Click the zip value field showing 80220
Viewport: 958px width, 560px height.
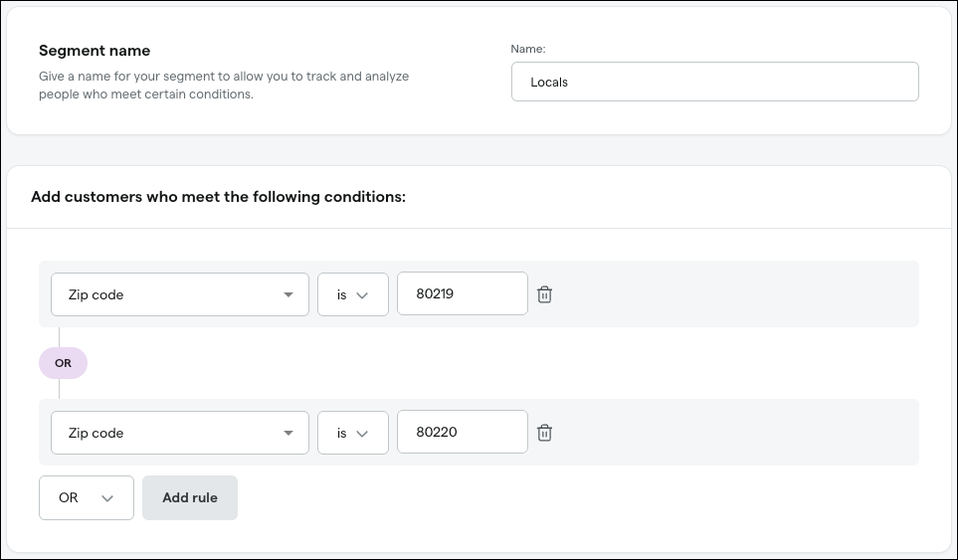[x=463, y=432]
